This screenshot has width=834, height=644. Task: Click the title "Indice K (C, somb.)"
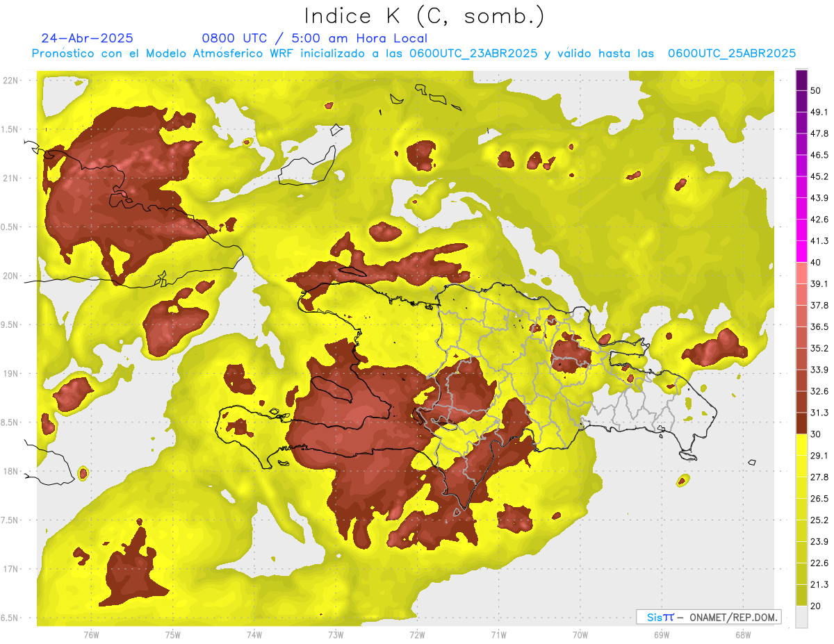[x=425, y=16]
